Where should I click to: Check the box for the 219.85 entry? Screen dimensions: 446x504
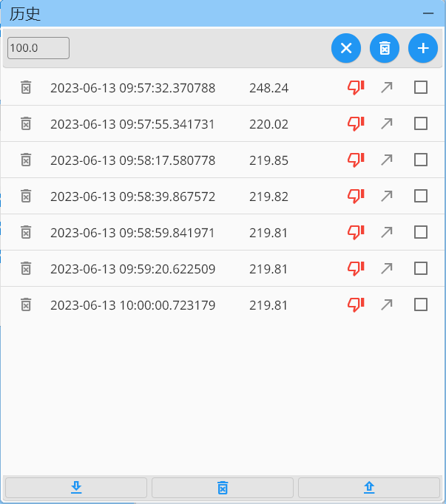point(421,160)
